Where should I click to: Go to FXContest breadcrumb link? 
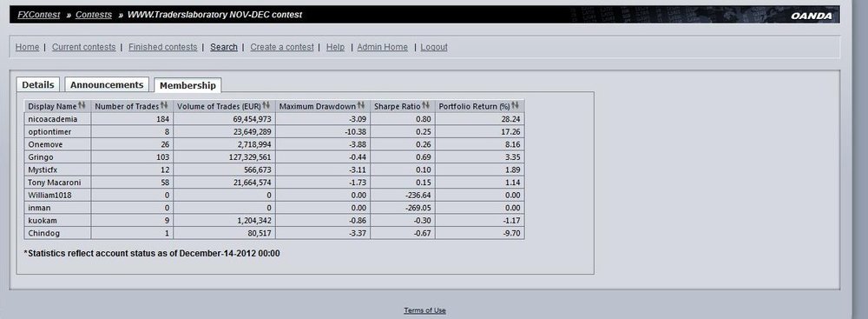[39, 15]
